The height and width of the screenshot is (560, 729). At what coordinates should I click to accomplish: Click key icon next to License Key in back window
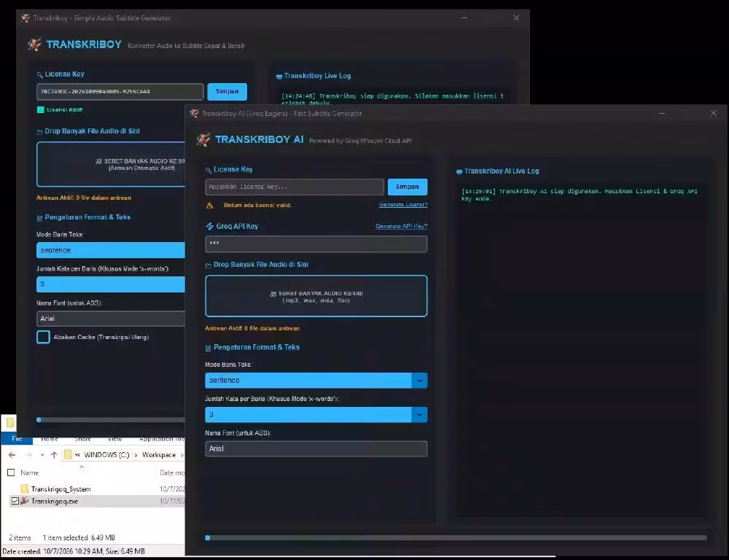[x=39, y=75]
